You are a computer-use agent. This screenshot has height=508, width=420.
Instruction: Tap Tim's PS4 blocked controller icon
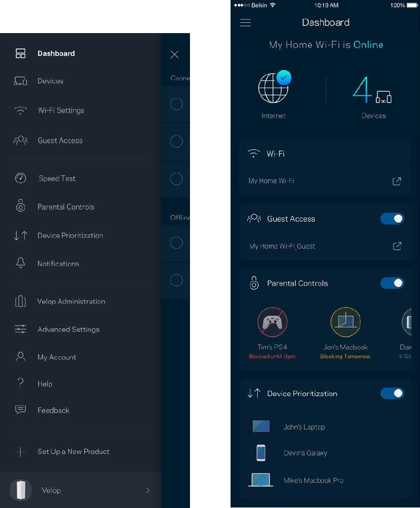[x=272, y=322]
